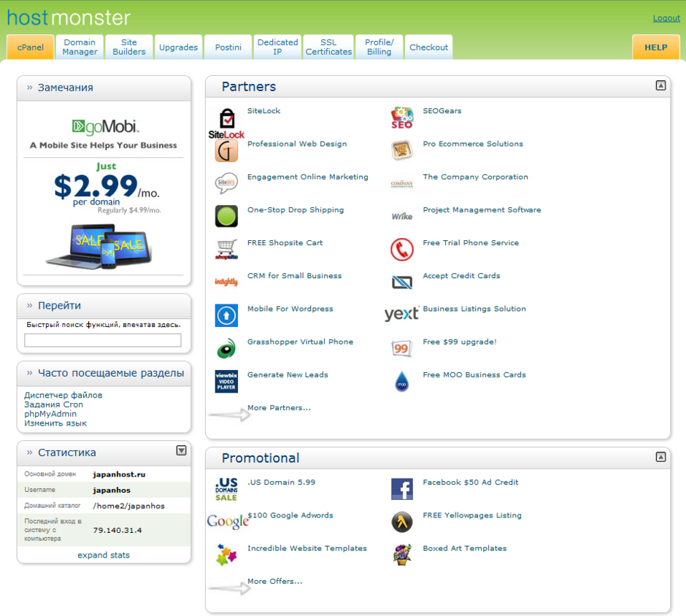Click the red phone Free Trial icon
Screen dimensions: 686x616
click(x=401, y=250)
